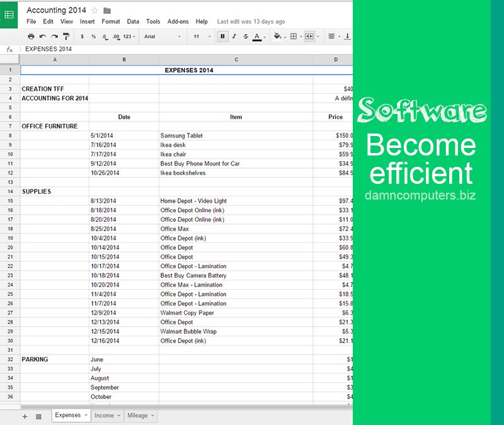Select column B header
The width and height of the screenshot is (504, 425).
click(x=124, y=59)
